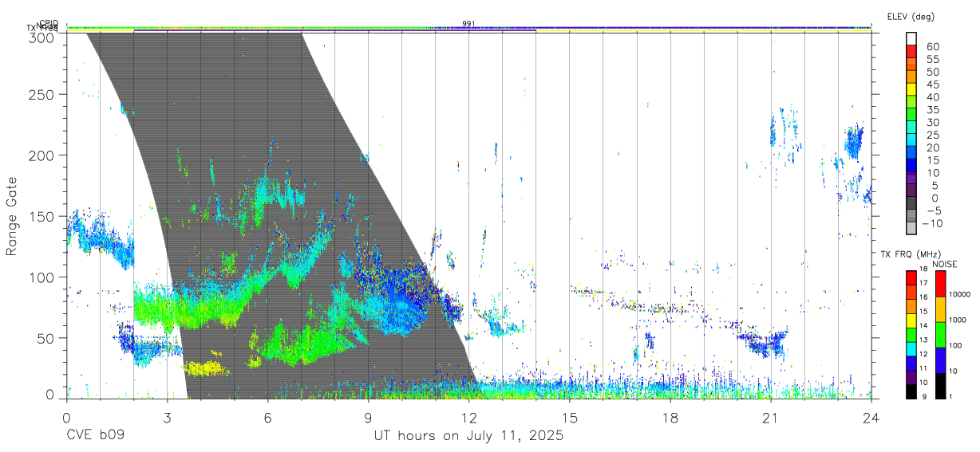980x452 pixels.
Task: Click the '10000' label on NOISE scale
Action: coord(960,294)
